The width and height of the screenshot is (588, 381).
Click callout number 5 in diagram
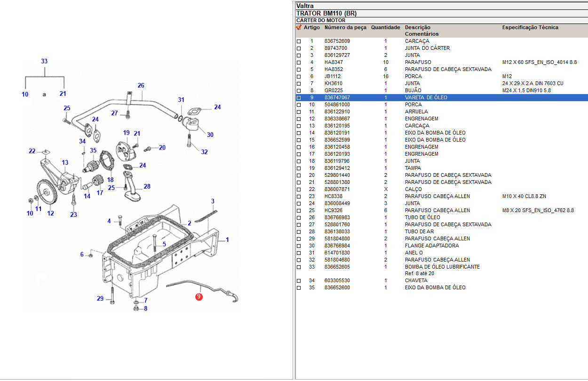pos(164,244)
